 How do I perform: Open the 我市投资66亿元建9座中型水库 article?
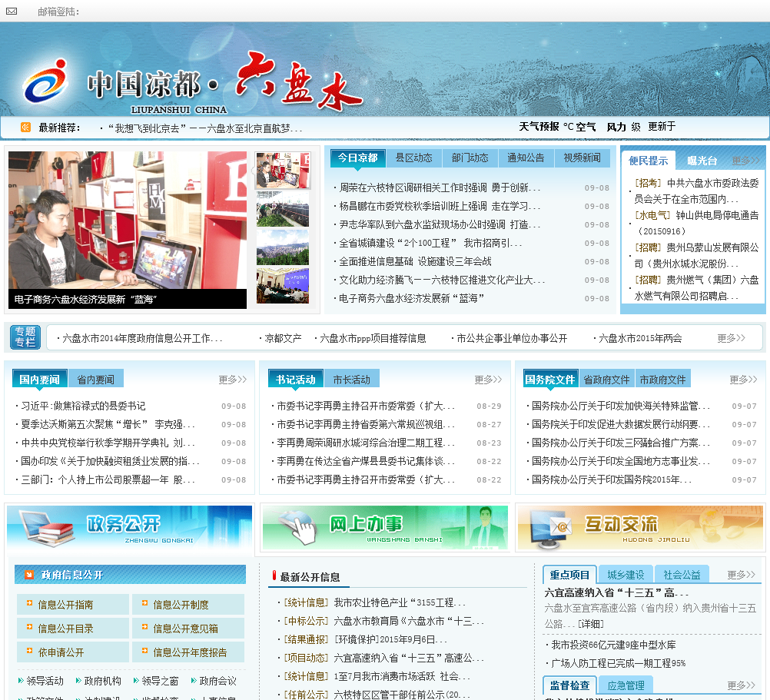[613, 645]
